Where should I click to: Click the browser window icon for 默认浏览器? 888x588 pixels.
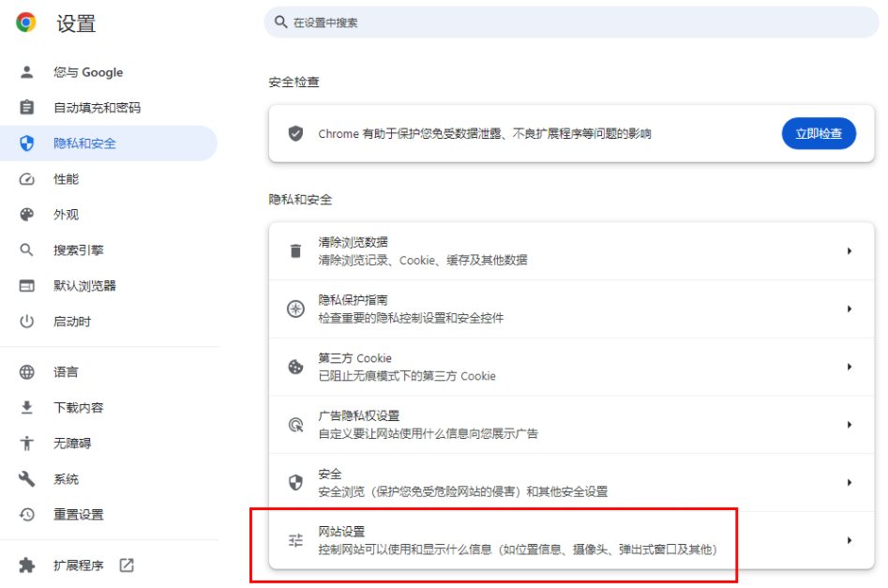pyautogui.click(x=26, y=285)
